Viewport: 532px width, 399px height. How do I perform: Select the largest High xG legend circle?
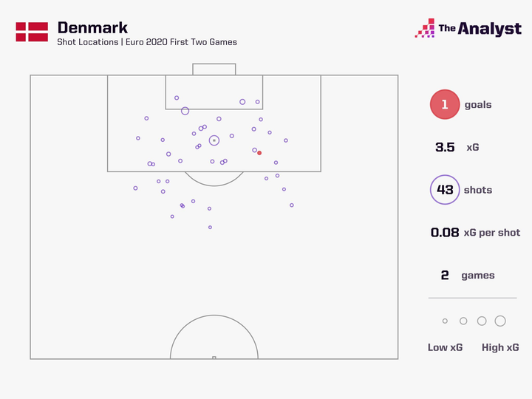500,321
